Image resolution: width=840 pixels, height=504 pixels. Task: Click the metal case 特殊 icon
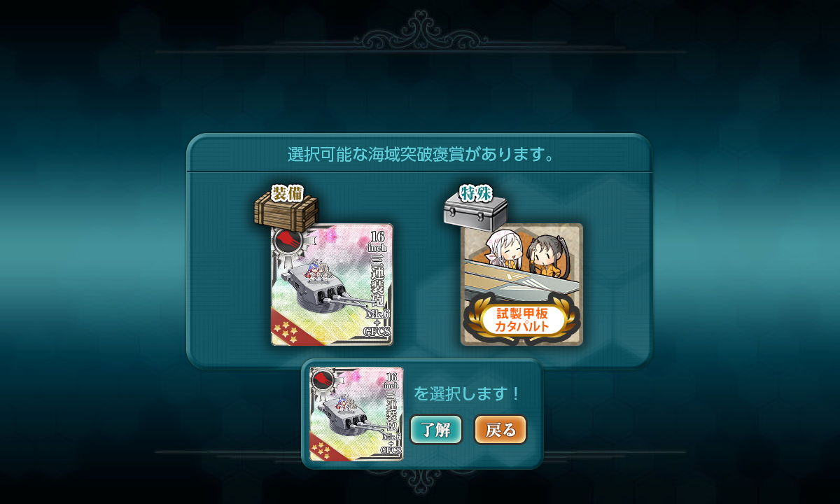476,206
